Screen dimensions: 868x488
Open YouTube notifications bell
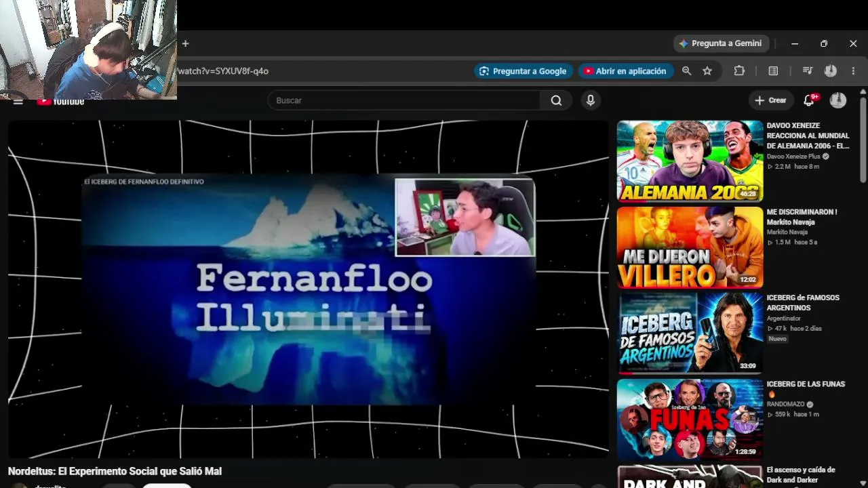809,100
